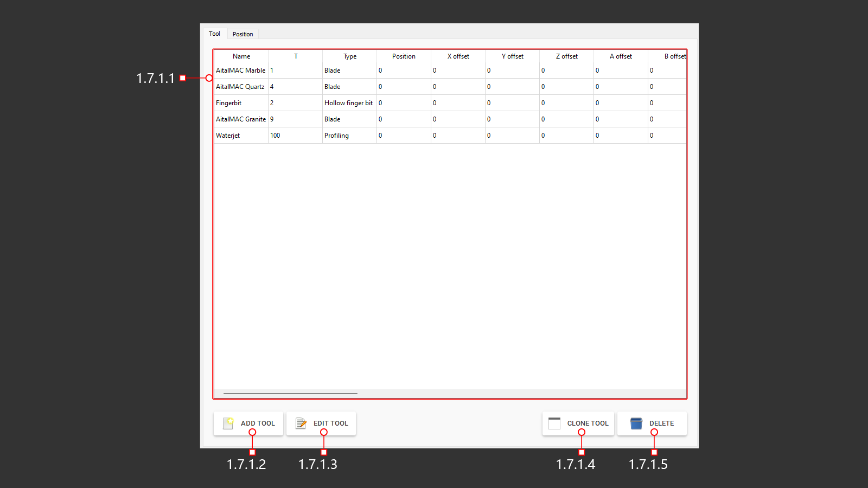Click the Z offset column header

(x=566, y=56)
